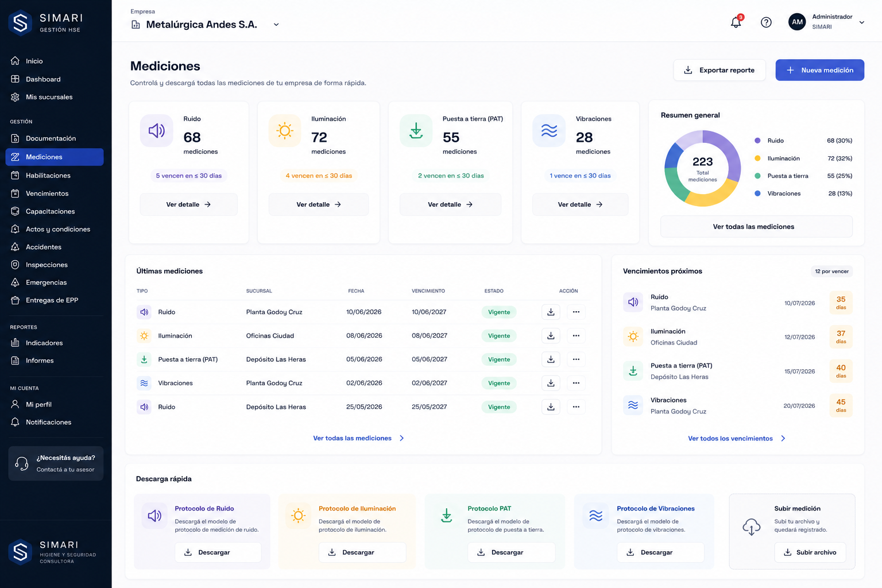Download icon for first Ruido row
The height and width of the screenshot is (588, 882).
point(551,312)
